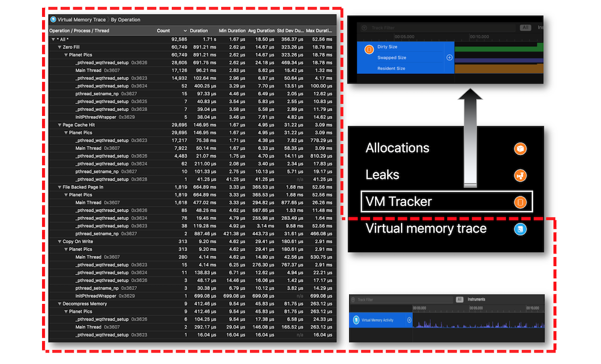This screenshot has height=364, width=601.
Task: Collapse the Zero Fill operation row
Action: [x=59, y=47]
